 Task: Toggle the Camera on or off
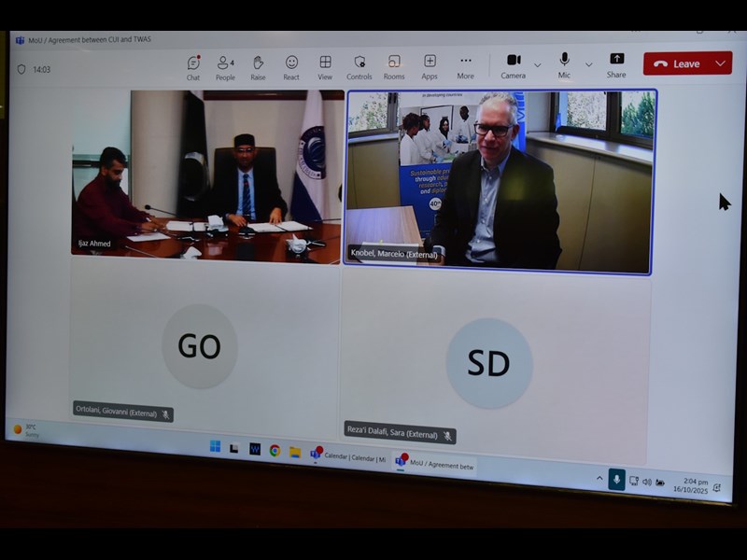coord(513,64)
